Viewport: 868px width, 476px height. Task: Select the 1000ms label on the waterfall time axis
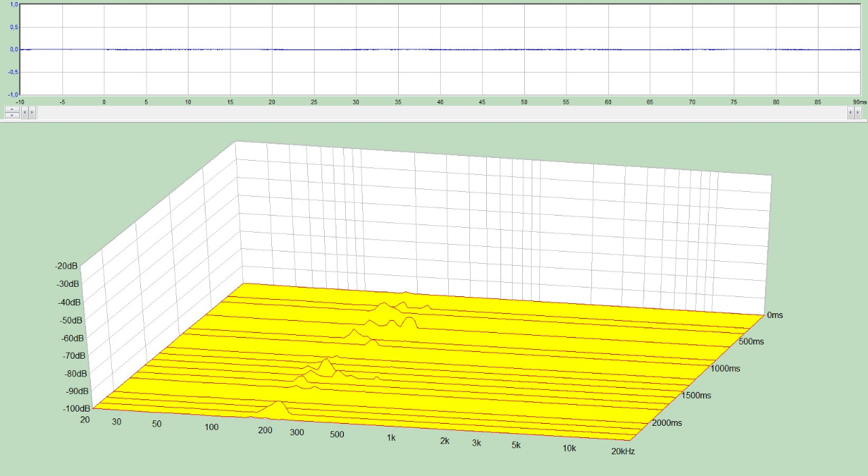pyautogui.click(x=726, y=368)
